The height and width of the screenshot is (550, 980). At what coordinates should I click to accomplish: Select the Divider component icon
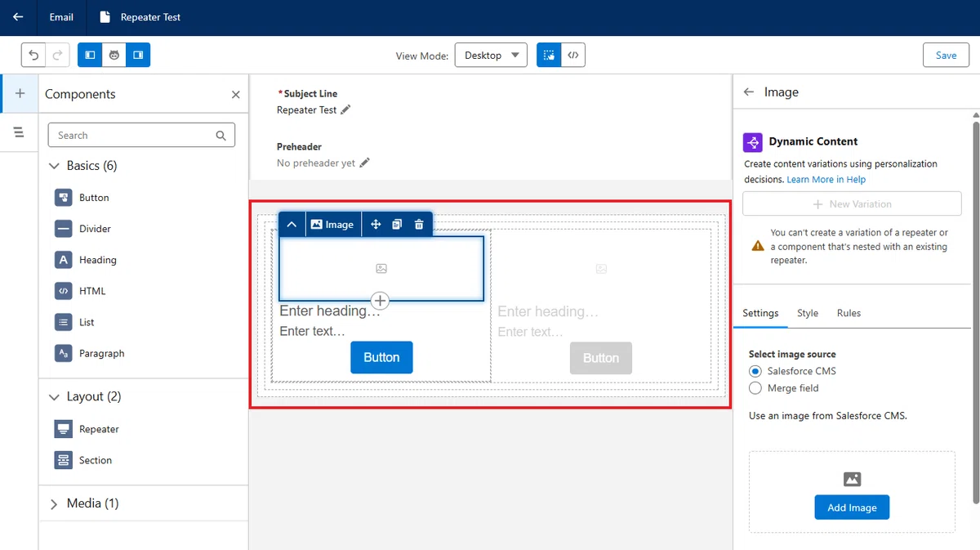[64, 229]
